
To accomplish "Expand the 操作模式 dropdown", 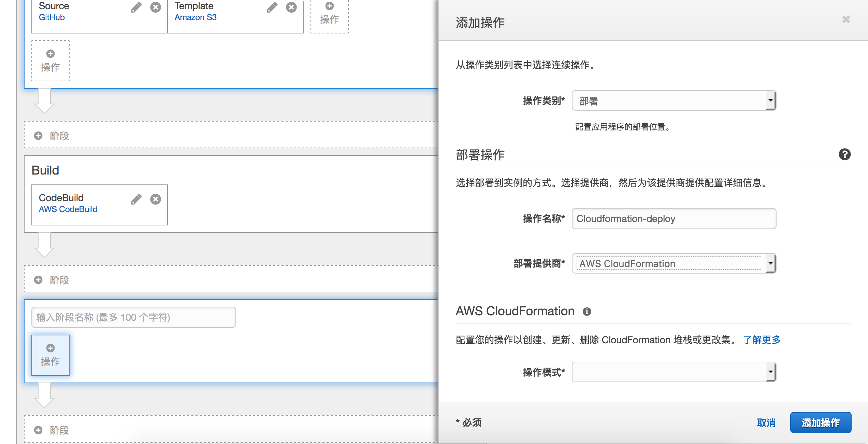I will 674,372.
